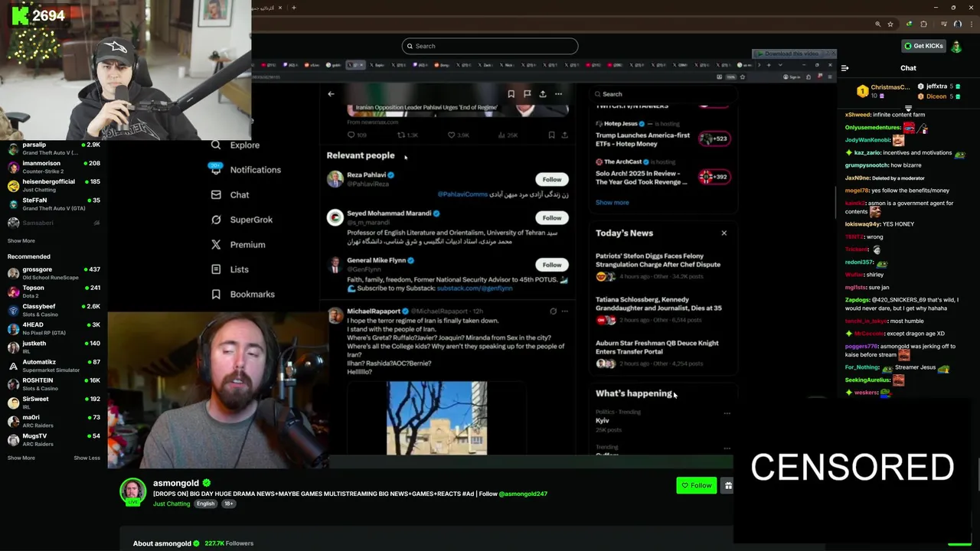Open 4HEAD recommended channel
The height and width of the screenshot is (551, 980).
click(x=54, y=328)
